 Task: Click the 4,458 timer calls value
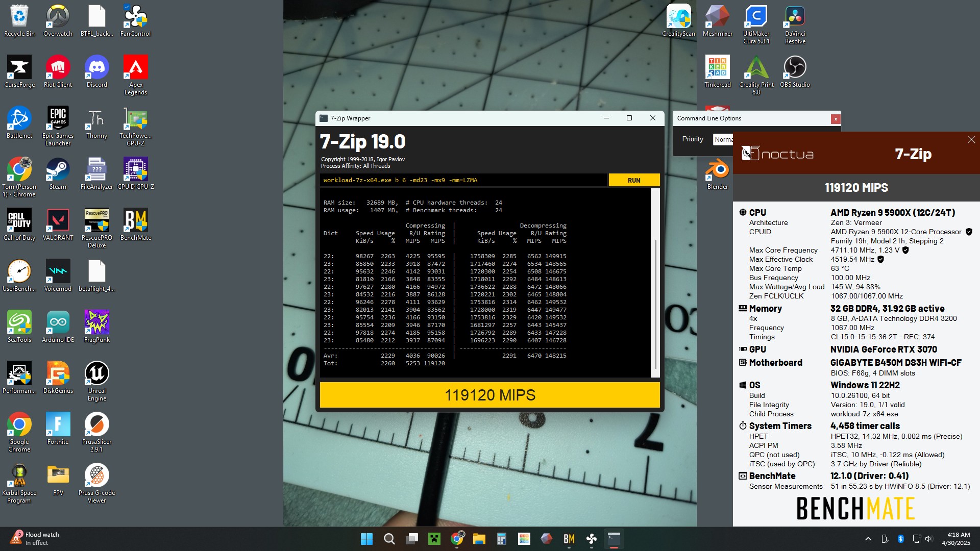click(865, 426)
